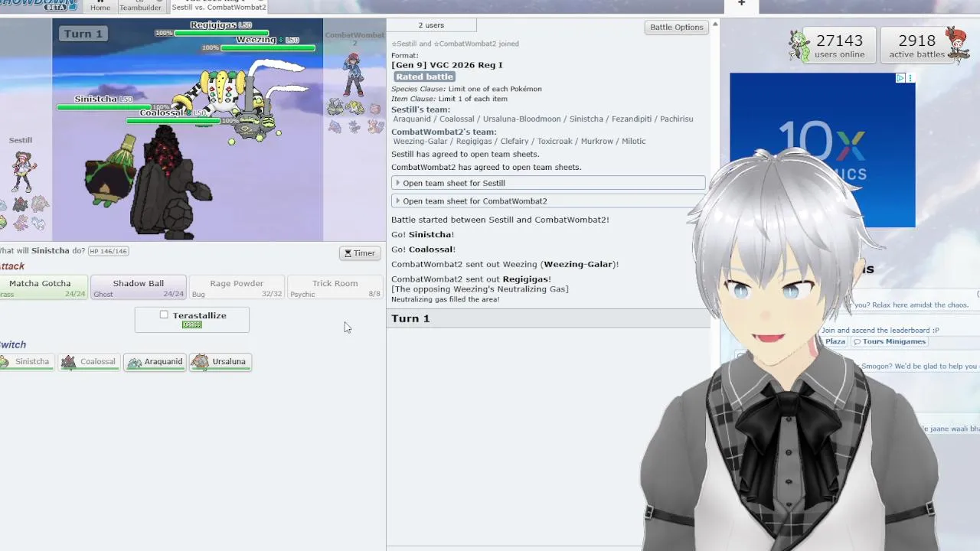This screenshot has width=980, height=551.
Task: Click opponent's Milotic team icon in sidebar
Action: 374,126
